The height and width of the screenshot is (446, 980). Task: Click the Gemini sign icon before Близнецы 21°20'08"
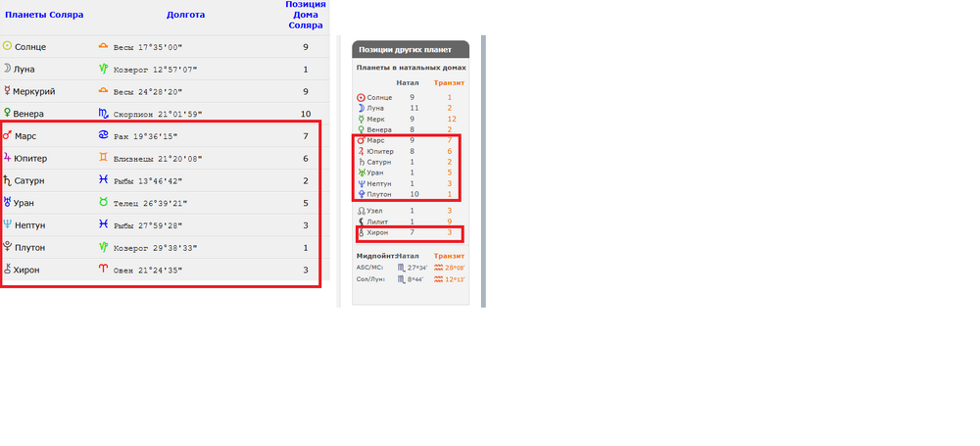pyautogui.click(x=103, y=158)
